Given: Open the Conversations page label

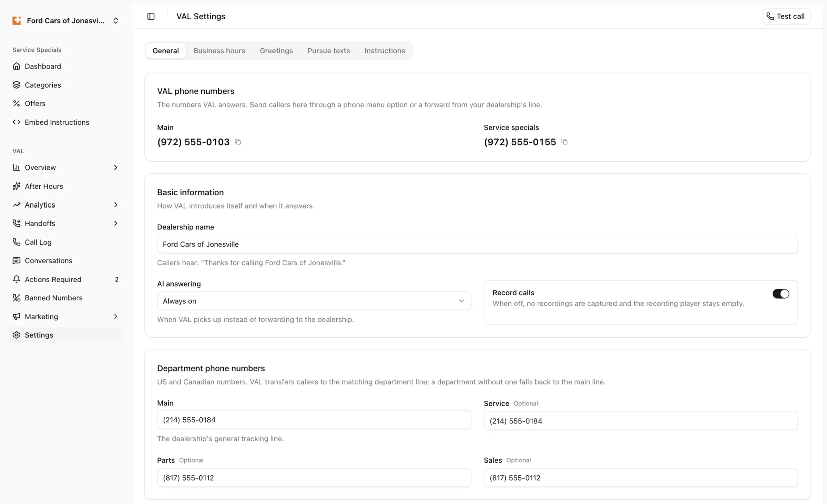Looking at the screenshot, I should 49,260.
